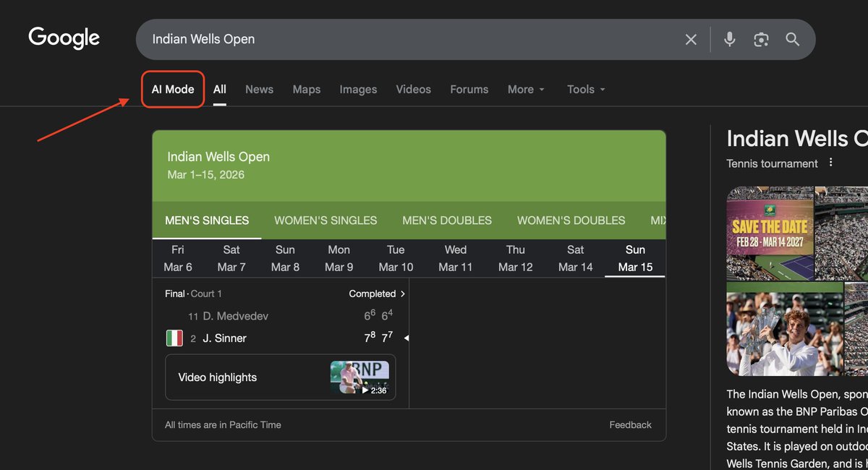Viewport: 868px width, 470px height.
Task: Open the Videos tab
Action: click(x=414, y=89)
